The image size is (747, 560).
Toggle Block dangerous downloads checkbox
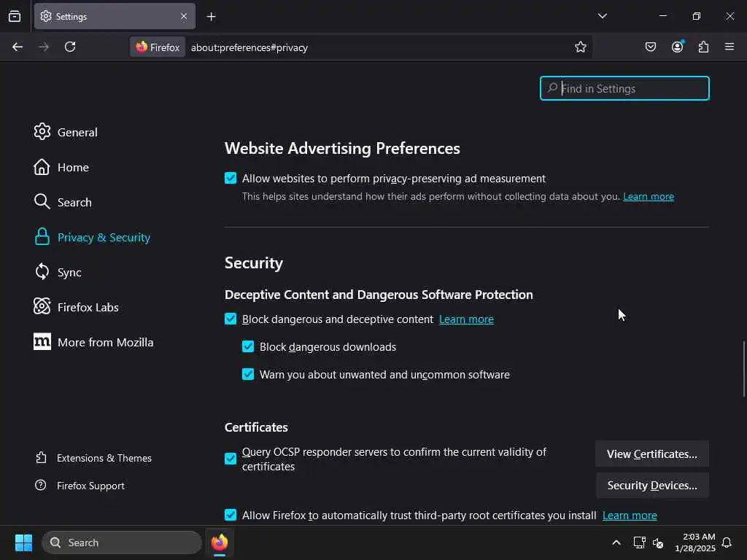point(248,347)
